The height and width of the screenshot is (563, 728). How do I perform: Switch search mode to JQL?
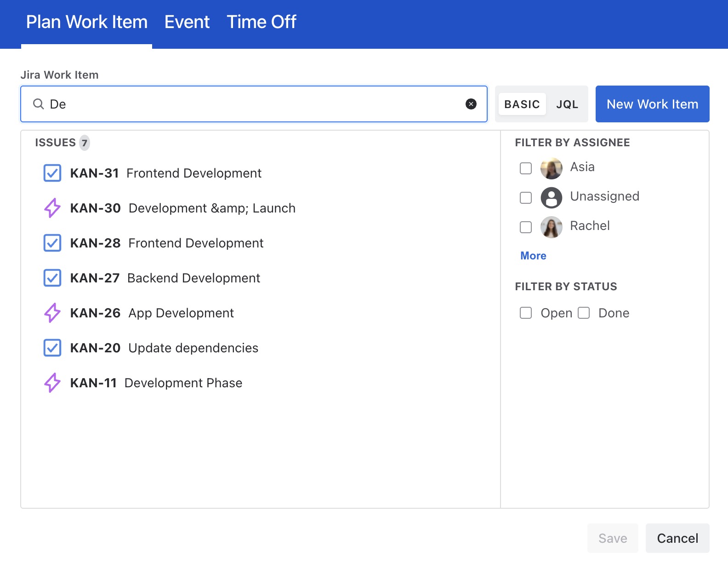pos(567,104)
